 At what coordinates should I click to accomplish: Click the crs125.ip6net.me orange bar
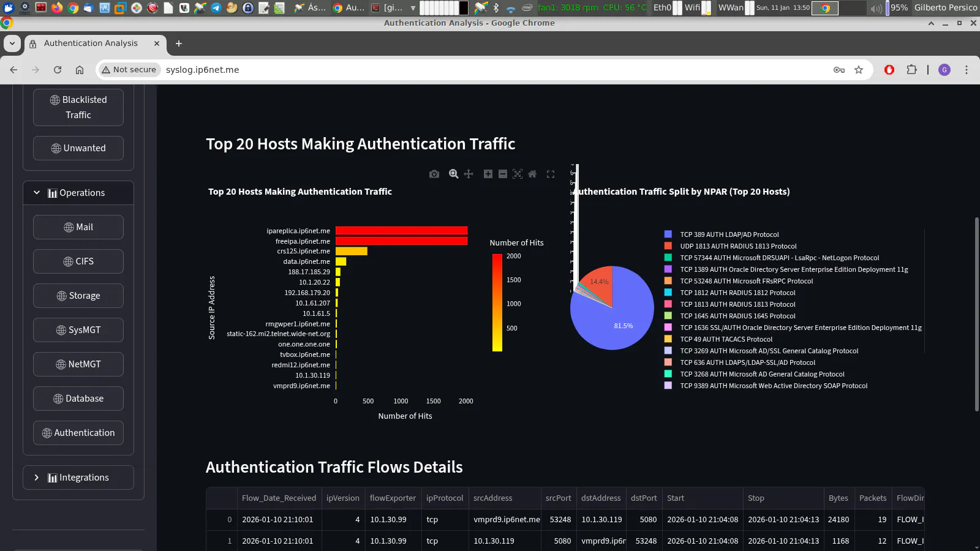[x=352, y=251]
